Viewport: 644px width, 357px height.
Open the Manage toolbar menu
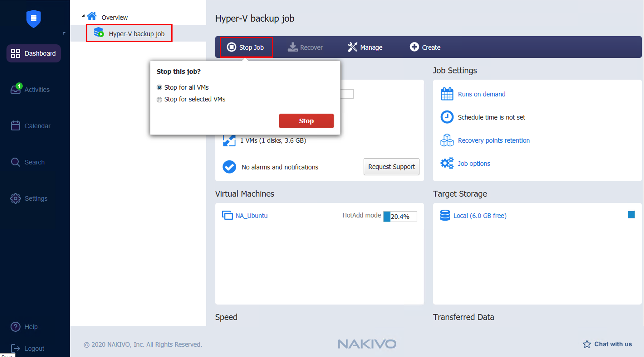(x=365, y=47)
